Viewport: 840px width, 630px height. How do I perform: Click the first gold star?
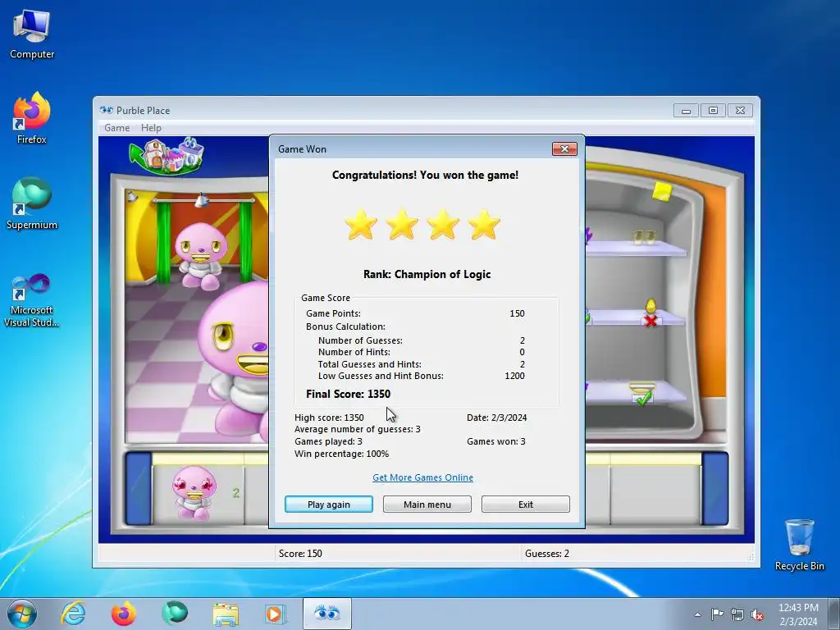click(361, 224)
